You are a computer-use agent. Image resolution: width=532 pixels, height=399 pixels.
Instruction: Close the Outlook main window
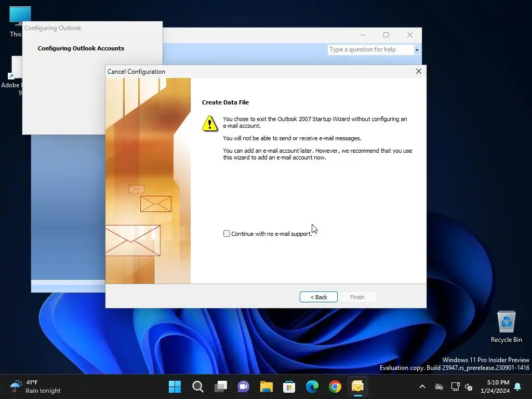(410, 35)
